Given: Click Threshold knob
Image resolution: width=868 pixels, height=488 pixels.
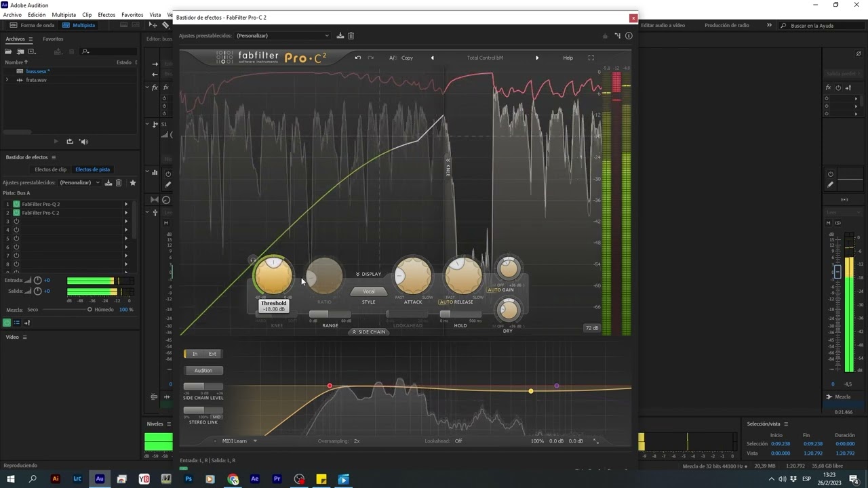Looking at the screenshot, I should (273, 275).
